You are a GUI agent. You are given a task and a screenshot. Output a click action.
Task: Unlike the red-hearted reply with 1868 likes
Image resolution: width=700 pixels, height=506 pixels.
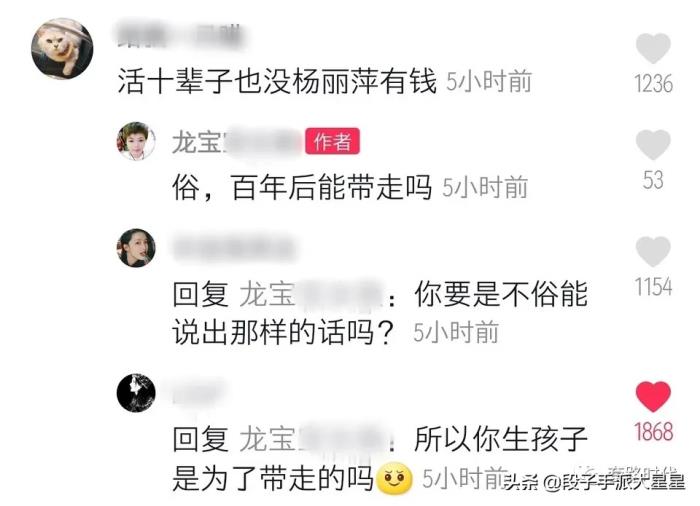653,396
